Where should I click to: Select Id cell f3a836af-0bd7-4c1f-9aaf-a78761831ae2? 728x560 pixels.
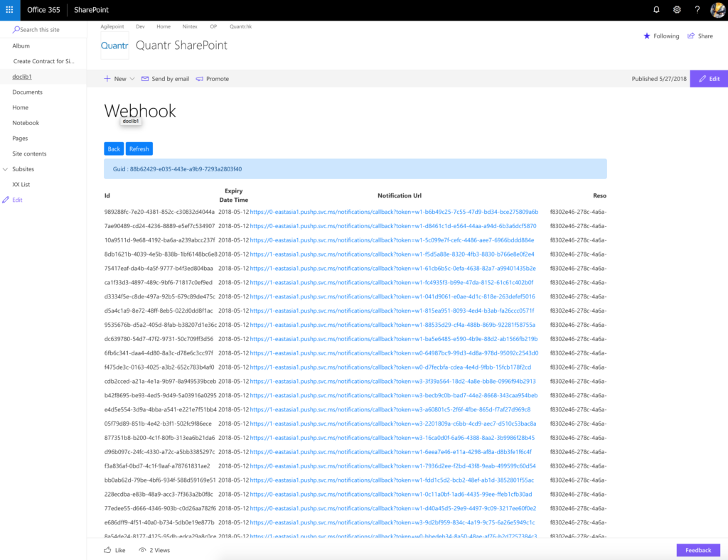pyautogui.click(x=157, y=465)
